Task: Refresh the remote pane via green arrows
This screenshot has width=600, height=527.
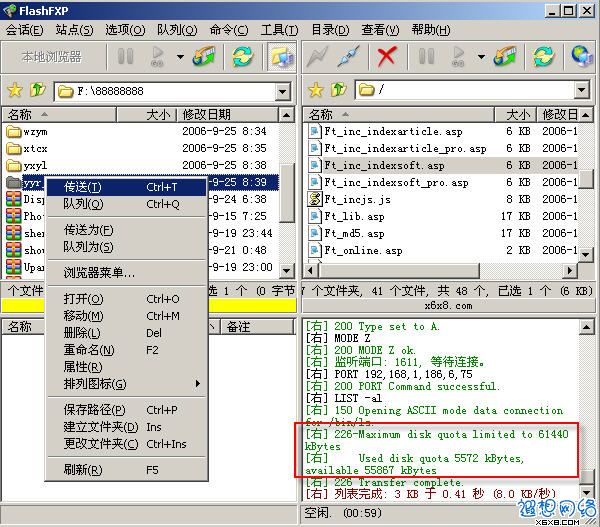Action: tap(544, 57)
